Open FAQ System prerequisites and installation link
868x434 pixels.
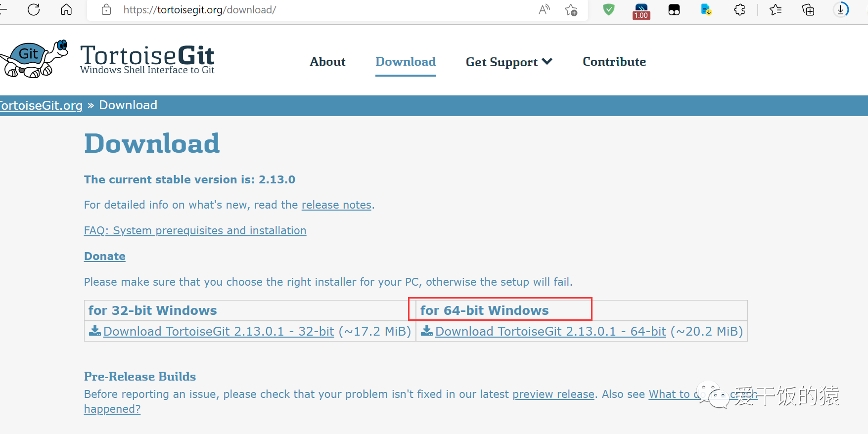point(195,230)
